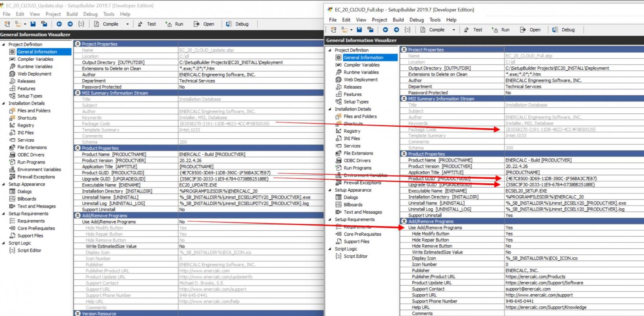The image size is (644, 316).
Task: Click Publisher value ENERCALC, INC. in Full window
Action: [522, 270]
